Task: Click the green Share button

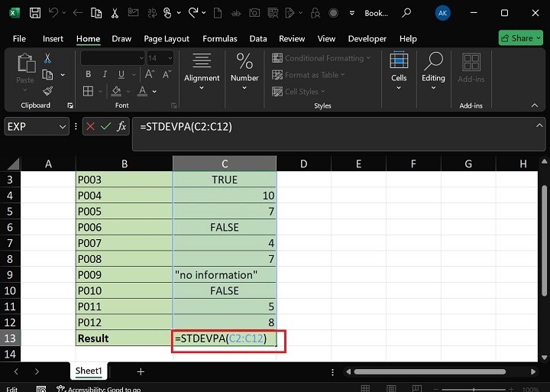Action: coord(520,38)
